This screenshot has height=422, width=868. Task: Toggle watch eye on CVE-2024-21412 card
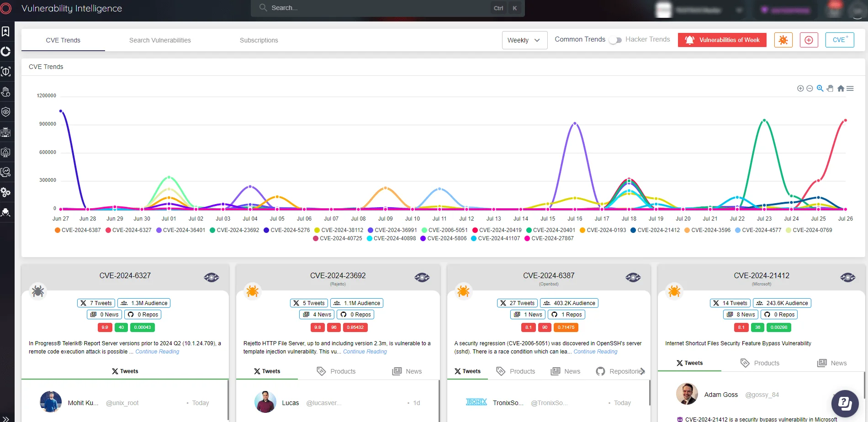[x=848, y=277]
